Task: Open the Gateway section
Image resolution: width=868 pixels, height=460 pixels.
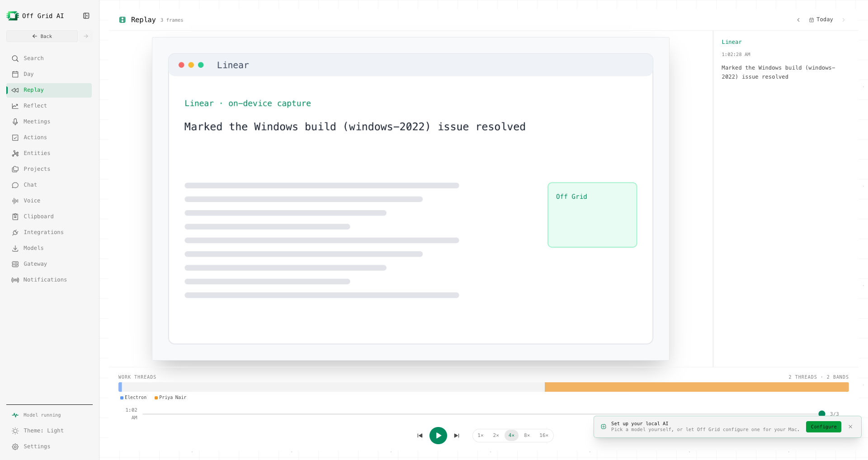Action: point(49,264)
